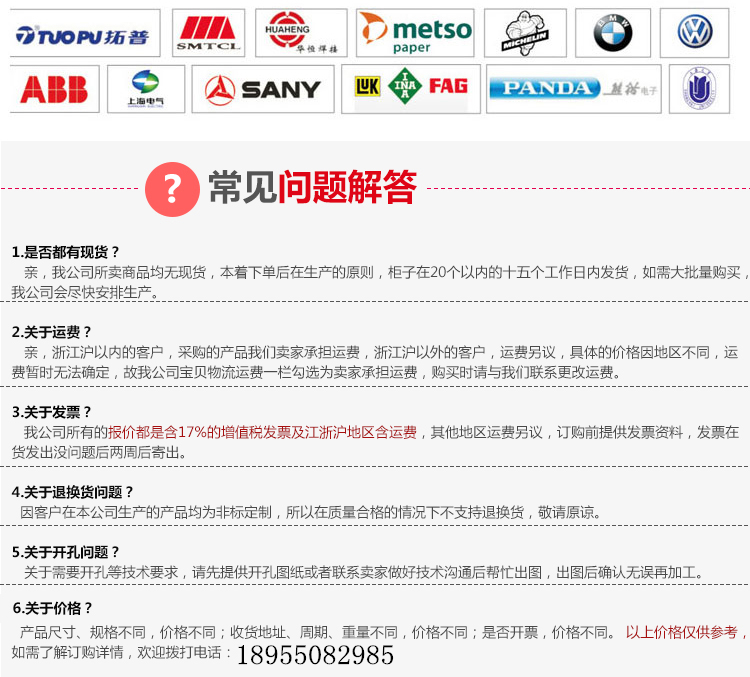The image size is (750, 677).
Task: Click answer text 关于需要开孔等技术要求
Action: point(101,572)
